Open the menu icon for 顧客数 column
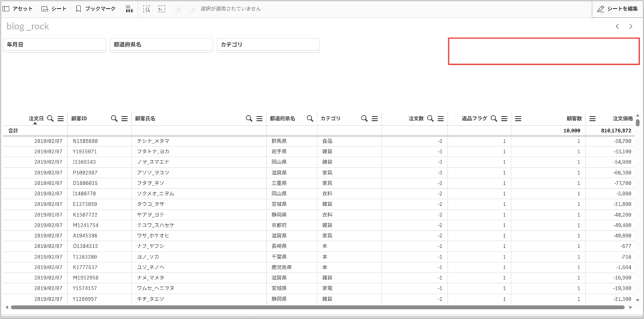The width and height of the screenshot is (644, 319). click(x=518, y=118)
